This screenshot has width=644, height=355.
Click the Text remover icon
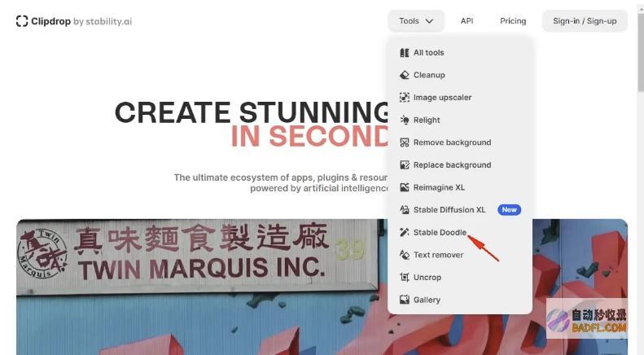405,255
